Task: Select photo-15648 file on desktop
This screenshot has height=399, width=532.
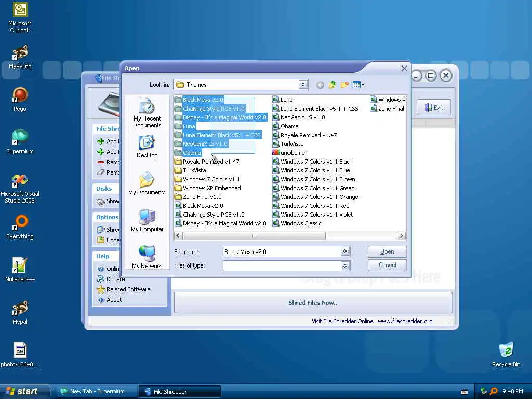Action: click(x=20, y=355)
